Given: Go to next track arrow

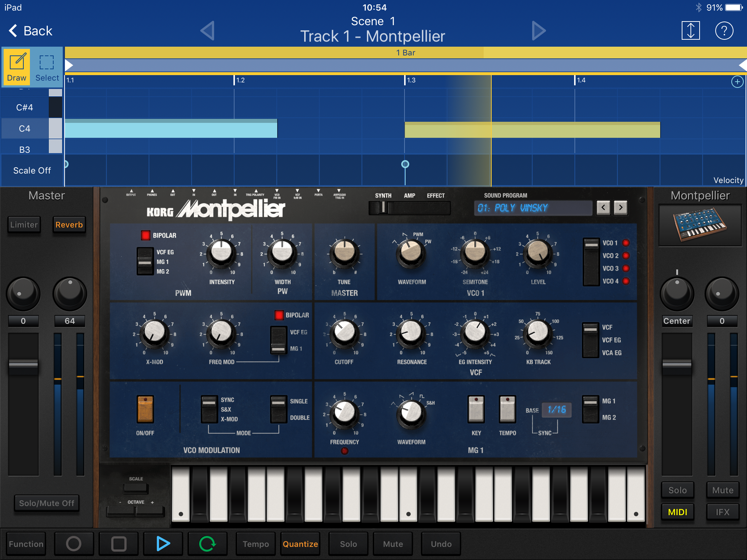Looking at the screenshot, I should pos(539,31).
